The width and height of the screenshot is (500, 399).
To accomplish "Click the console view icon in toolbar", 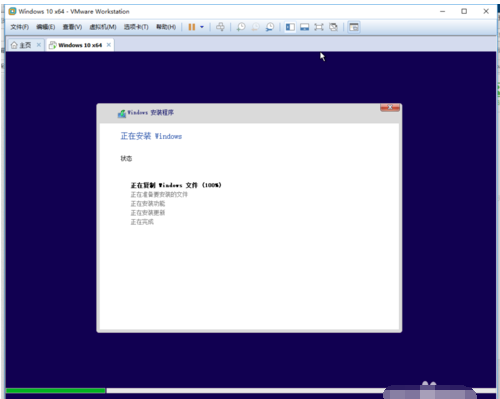I will point(354,27).
